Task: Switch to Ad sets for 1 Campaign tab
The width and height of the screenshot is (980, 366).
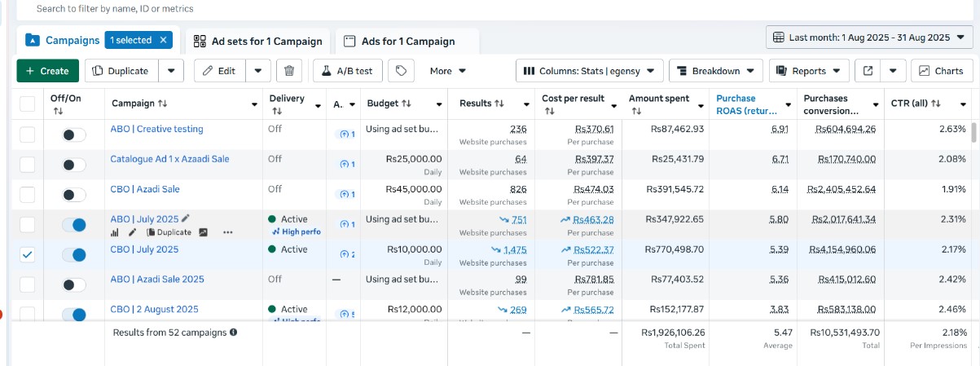Action: (x=258, y=41)
